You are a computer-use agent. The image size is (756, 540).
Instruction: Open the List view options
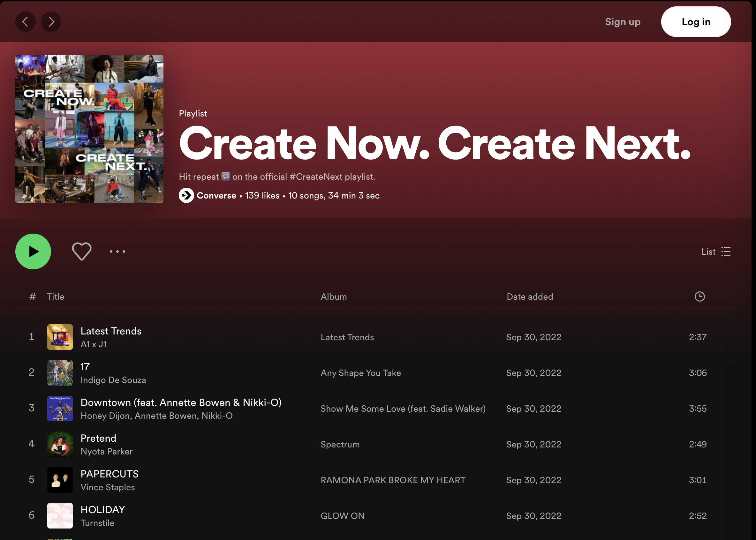tap(716, 252)
